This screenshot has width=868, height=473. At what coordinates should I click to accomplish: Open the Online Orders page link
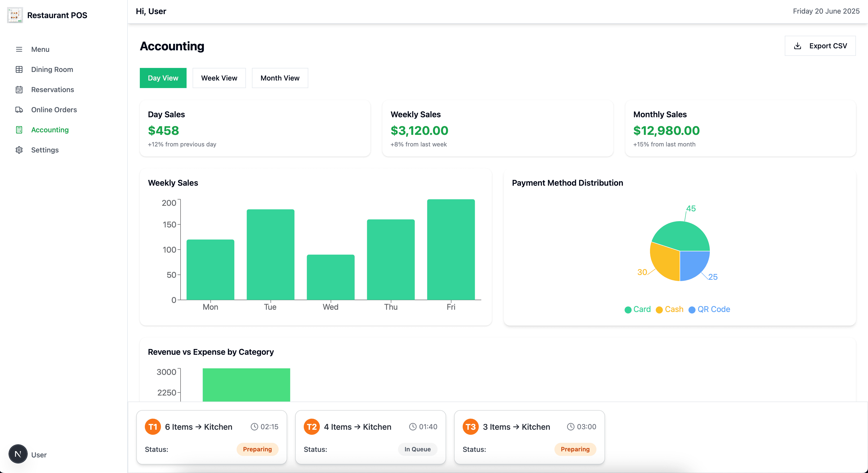pyautogui.click(x=54, y=110)
